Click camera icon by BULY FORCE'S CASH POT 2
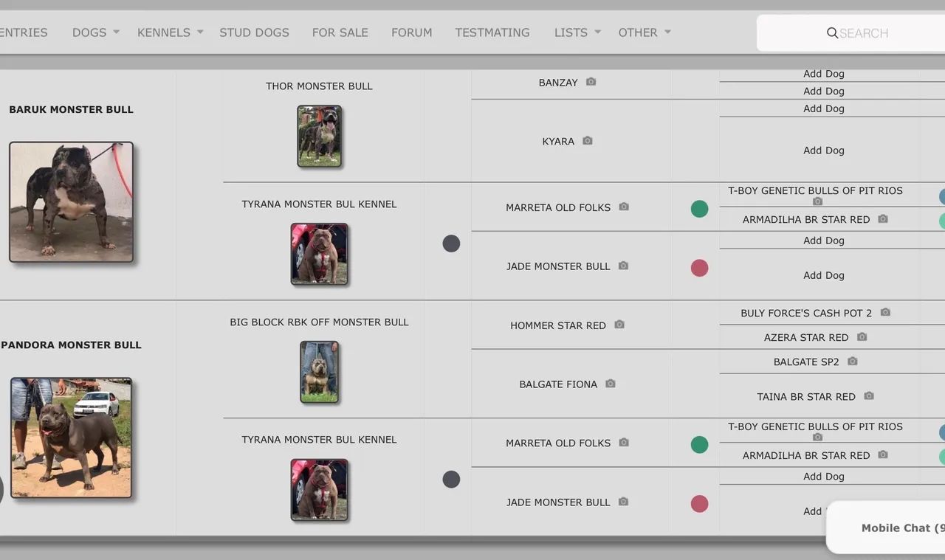945x560 pixels. (884, 313)
